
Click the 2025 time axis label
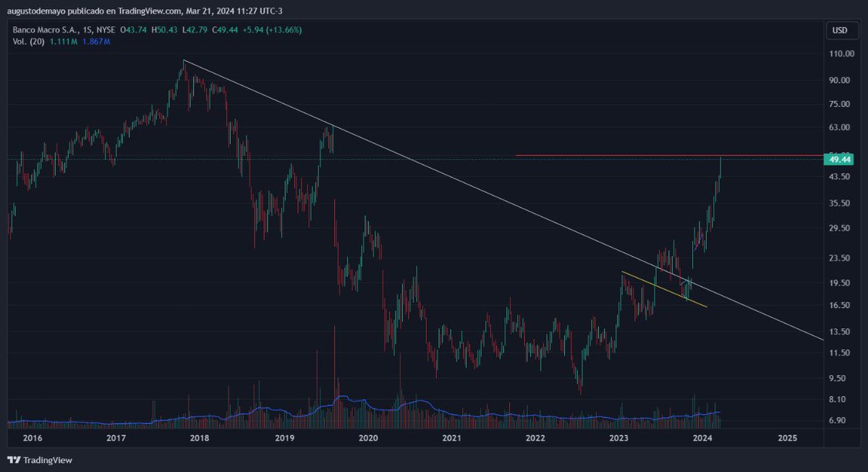(x=787, y=438)
